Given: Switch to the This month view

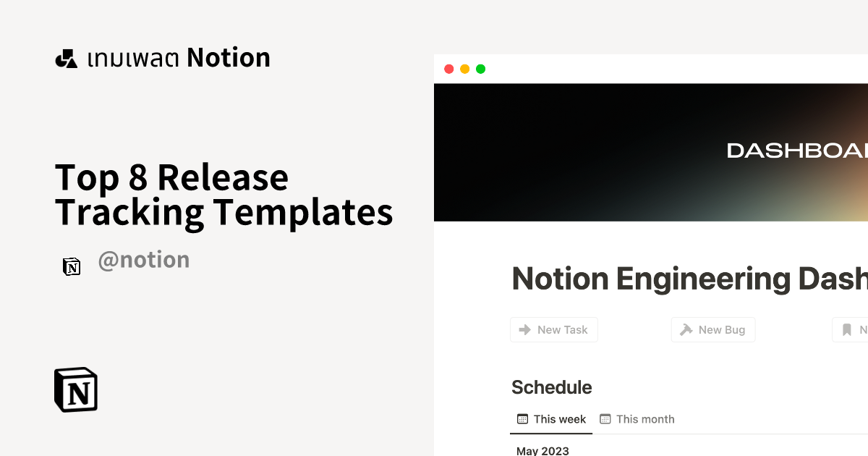Looking at the screenshot, I should click(x=637, y=419).
